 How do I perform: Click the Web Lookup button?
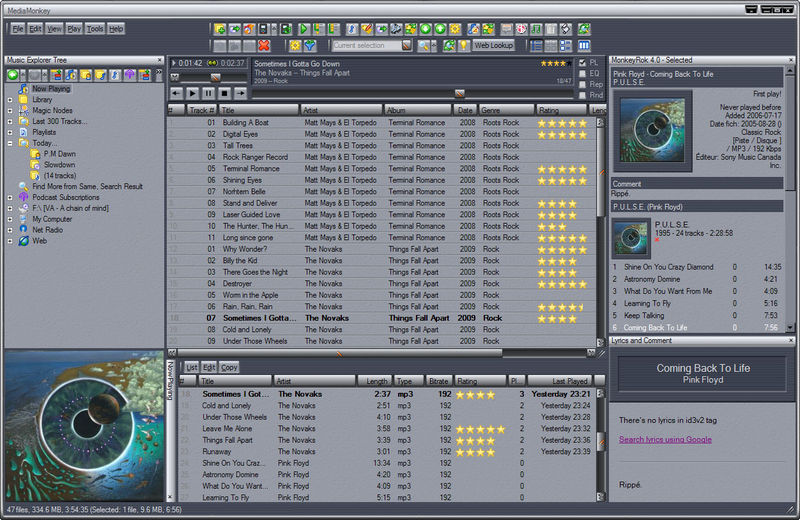tap(493, 45)
